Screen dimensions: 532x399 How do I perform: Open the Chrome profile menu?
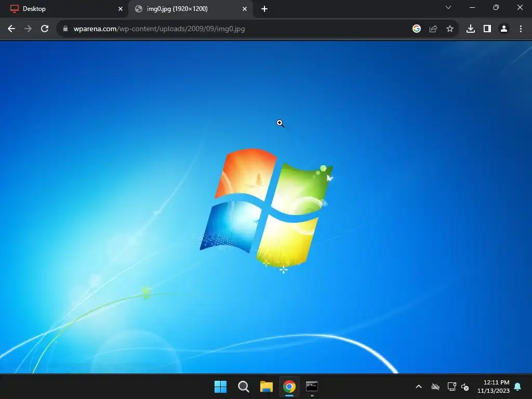[504, 29]
